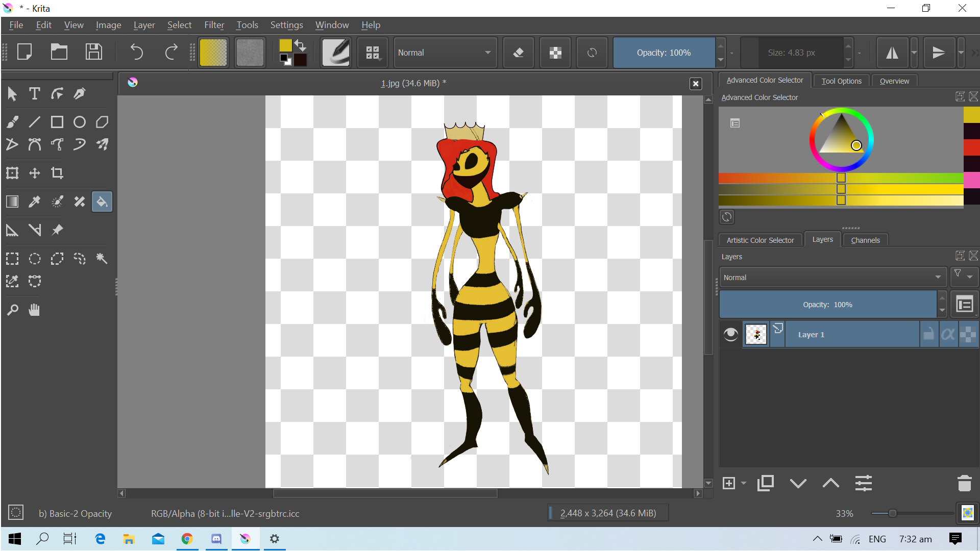Click the reload original preset button

pyautogui.click(x=592, y=53)
